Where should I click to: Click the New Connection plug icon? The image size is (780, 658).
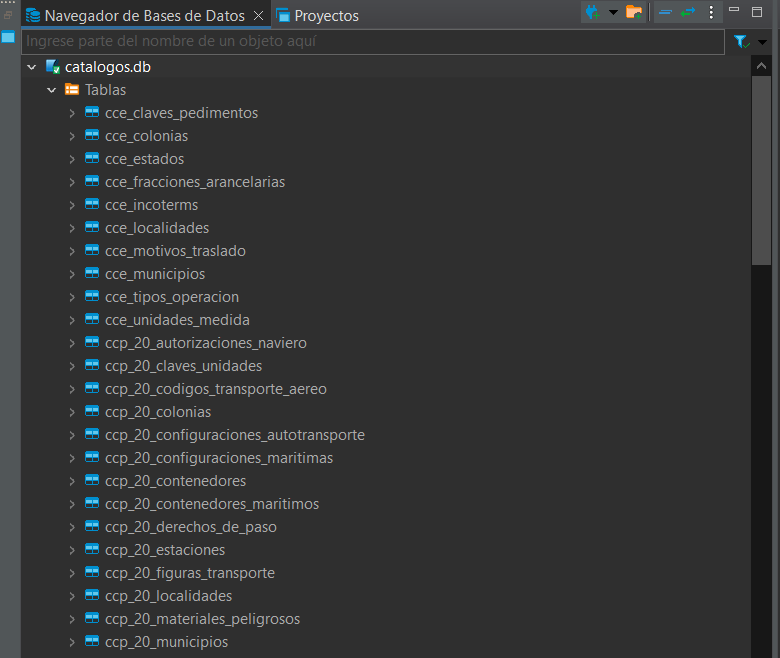pyautogui.click(x=593, y=12)
